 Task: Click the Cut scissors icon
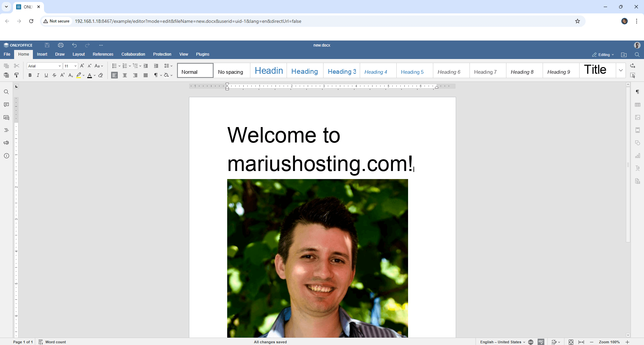[x=16, y=66]
